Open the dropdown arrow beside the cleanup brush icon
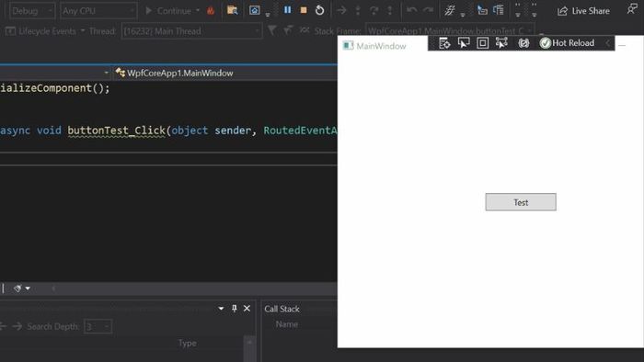The image size is (644, 362). [x=28, y=288]
